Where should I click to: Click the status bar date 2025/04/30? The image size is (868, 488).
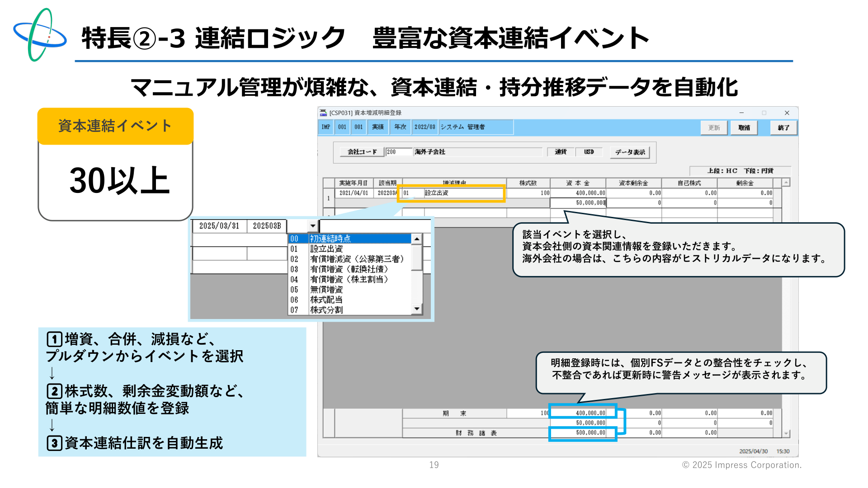coord(754,451)
